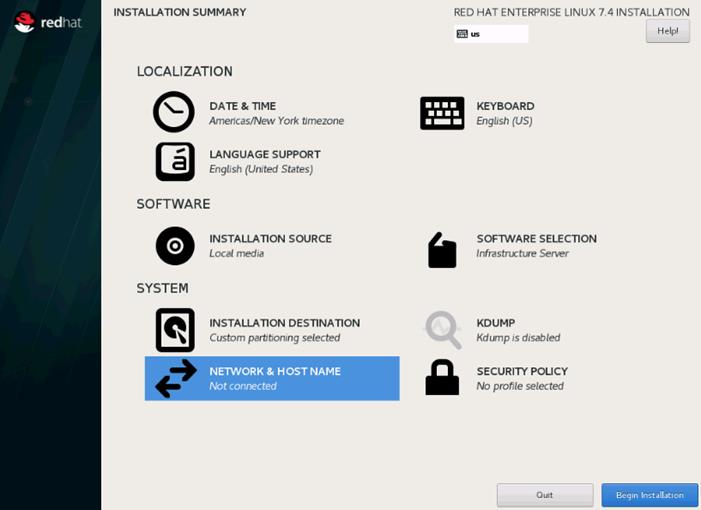Click the Help! button
The image size is (701, 510).
tap(667, 31)
